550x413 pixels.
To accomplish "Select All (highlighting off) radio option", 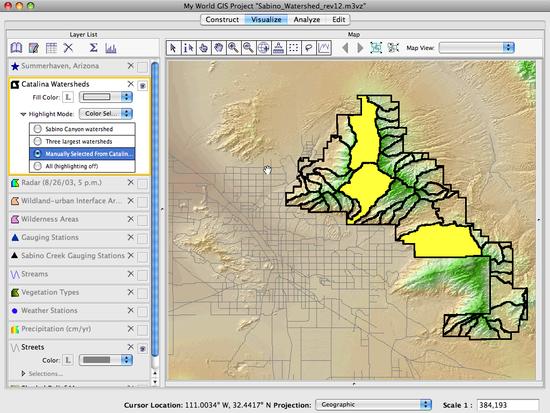I will (x=38, y=166).
